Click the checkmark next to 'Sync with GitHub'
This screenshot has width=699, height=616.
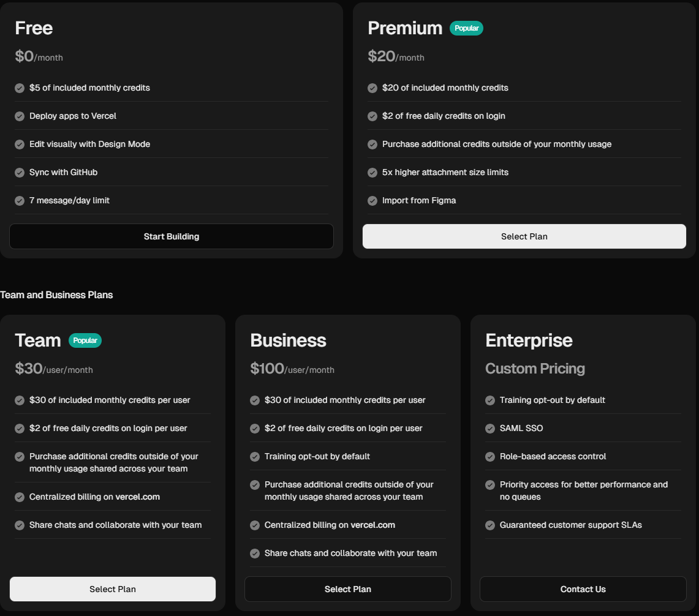(19, 172)
